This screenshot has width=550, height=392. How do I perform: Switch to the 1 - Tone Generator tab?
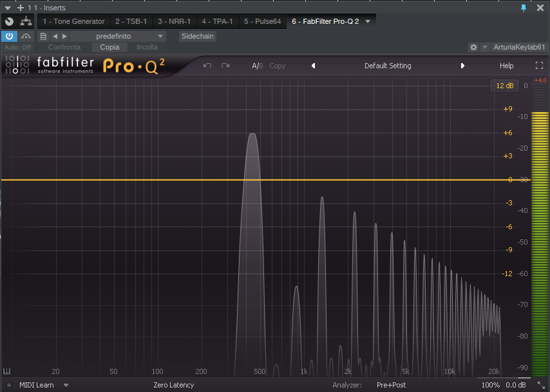73,21
